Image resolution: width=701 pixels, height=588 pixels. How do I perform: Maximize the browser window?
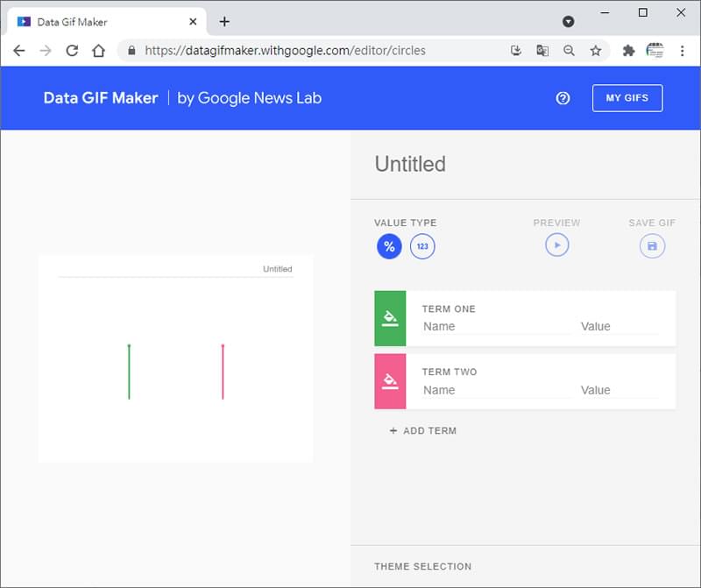coord(643,12)
